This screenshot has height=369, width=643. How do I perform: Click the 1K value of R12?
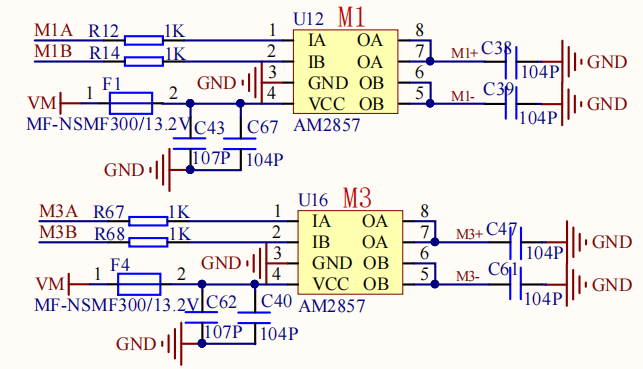175,31
